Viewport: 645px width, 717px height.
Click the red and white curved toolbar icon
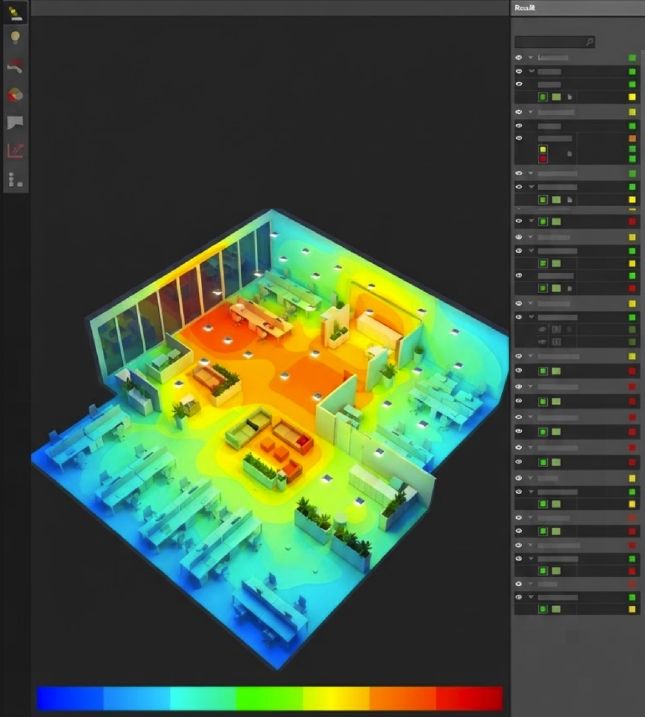pyautogui.click(x=15, y=66)
